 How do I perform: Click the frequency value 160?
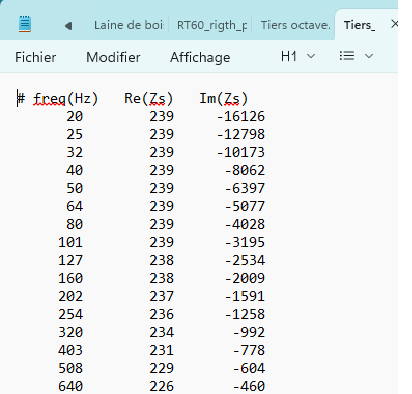70,278
